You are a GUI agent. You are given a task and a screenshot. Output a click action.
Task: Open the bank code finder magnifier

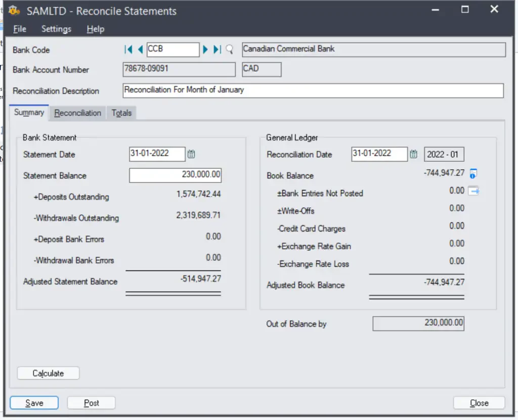pos(229,50)
